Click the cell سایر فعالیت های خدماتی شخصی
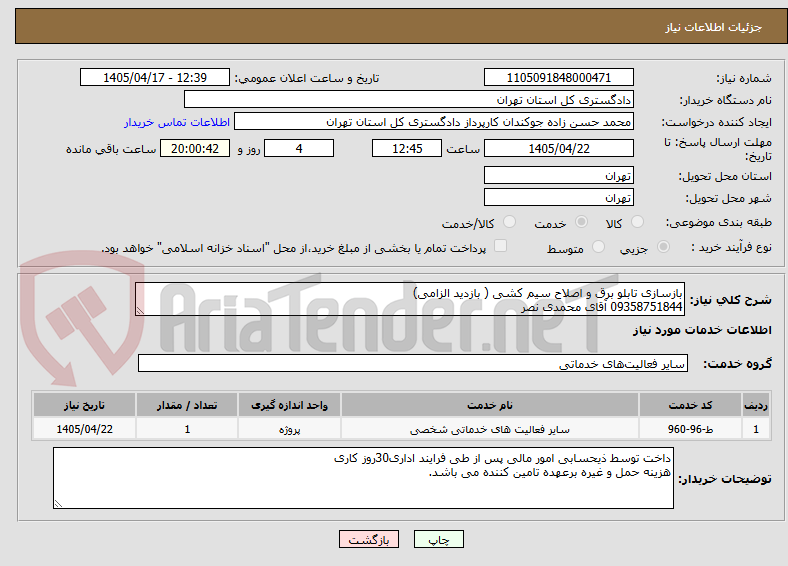Image resolution: width=788 pixels, height=566 pixels. pos(489,429)
